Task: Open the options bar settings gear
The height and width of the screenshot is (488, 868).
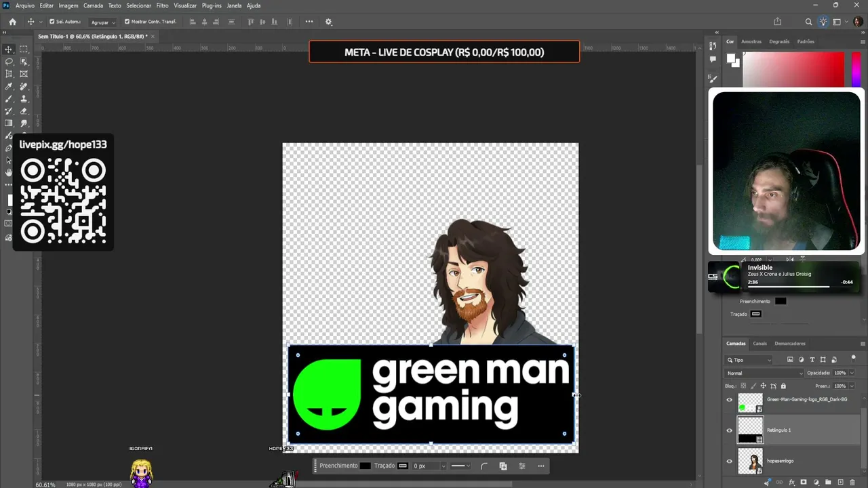Action: (x=329, y=22)
